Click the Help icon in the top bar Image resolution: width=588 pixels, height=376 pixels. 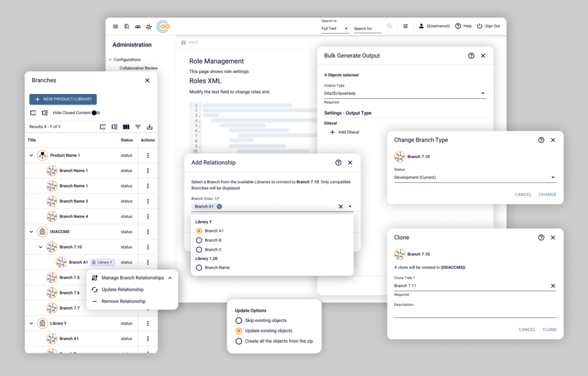pyautogui.click(x=458, y=26)
